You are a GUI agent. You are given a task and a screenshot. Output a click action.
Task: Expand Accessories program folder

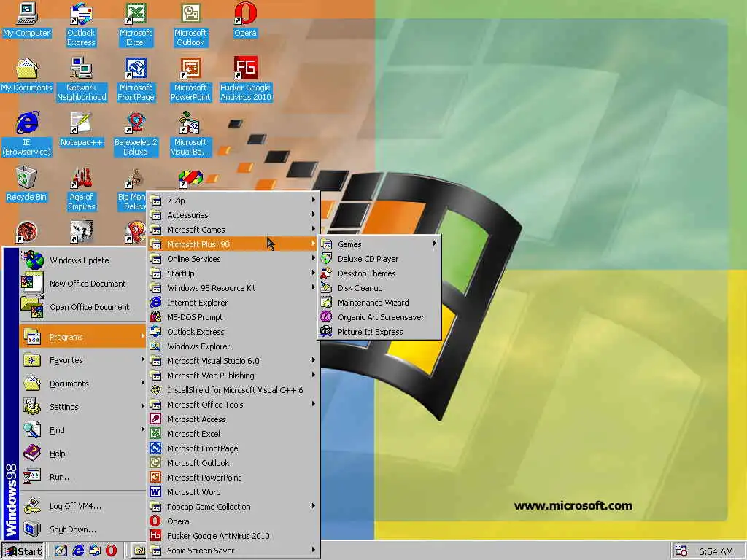(233, 215)
